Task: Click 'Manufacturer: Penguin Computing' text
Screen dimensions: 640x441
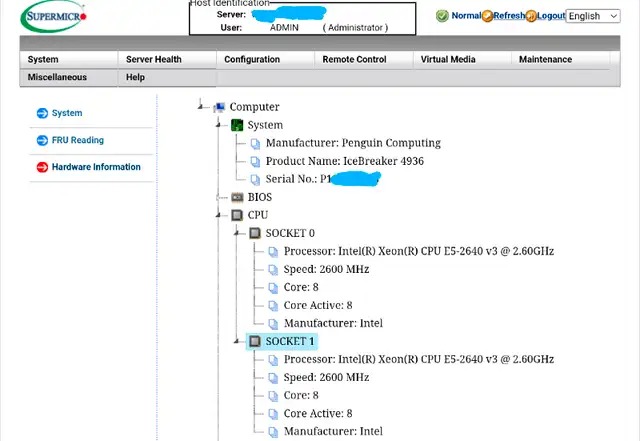Action: (x=353, y=143)
